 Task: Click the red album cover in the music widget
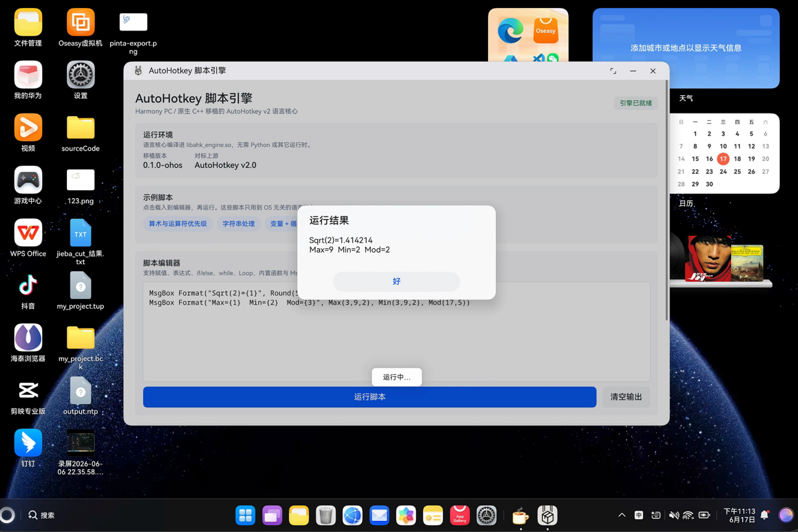[x=708, y=259]
